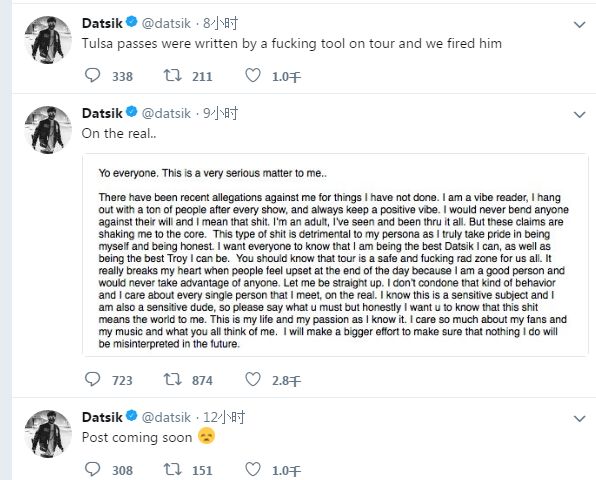Open Datsik name on the 9-hour-old tweet

point(102,113)
